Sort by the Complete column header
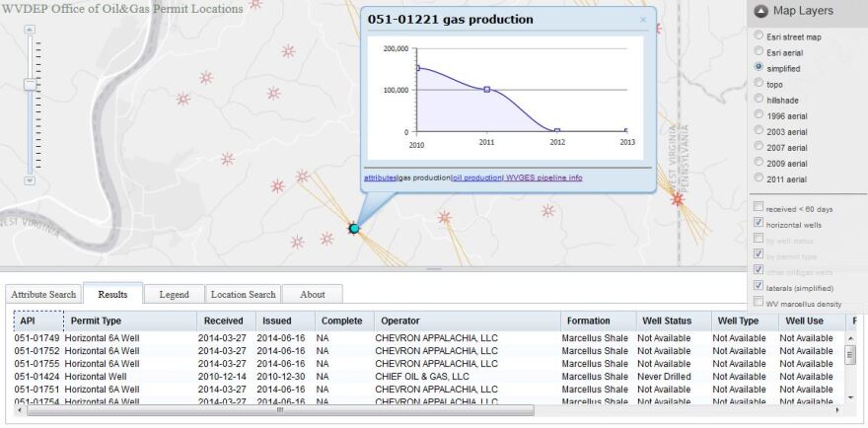The height and width of the screenshot is (428, 868). (345, 321)
